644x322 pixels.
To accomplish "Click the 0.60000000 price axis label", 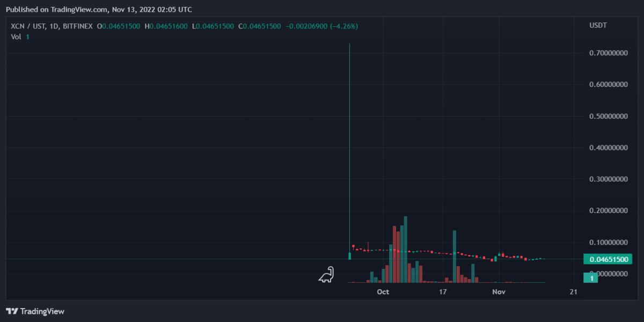I will tap(608, 85).
